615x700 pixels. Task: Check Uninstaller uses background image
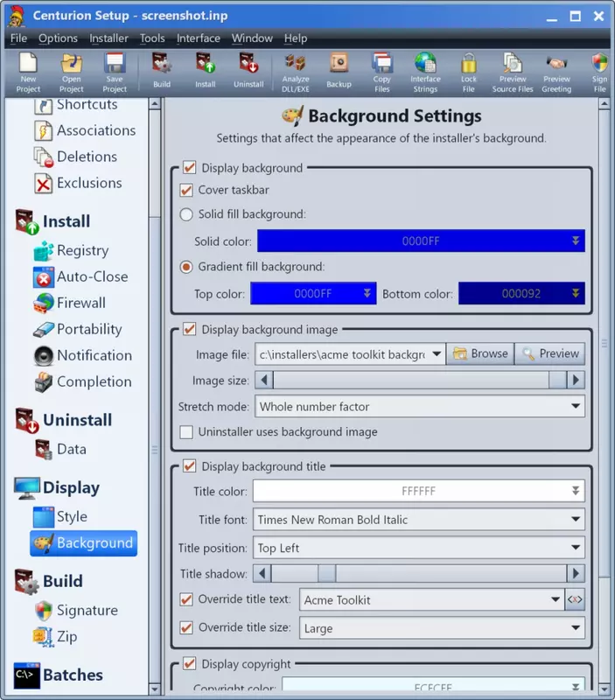186,432
